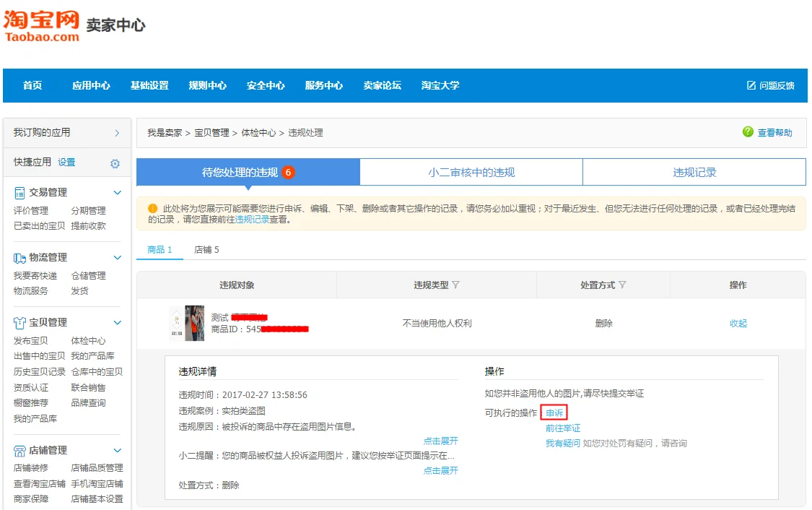Click the 违规类型 filter funnel icon
This screenshot has height=510, width=812.
point(455,285)
